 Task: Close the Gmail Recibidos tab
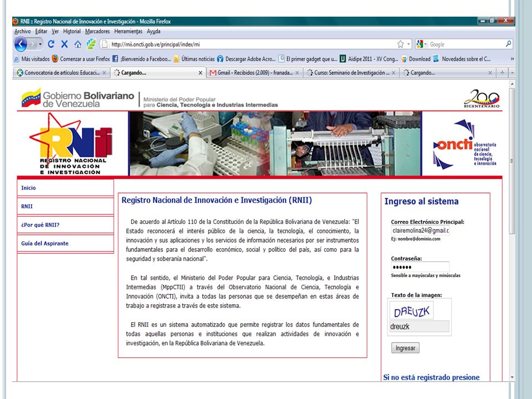(297, 73)
